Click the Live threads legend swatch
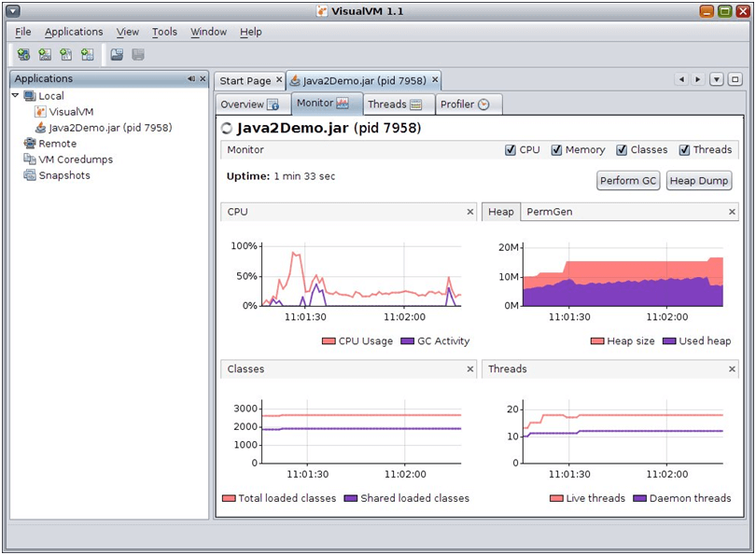 point(556,498)
